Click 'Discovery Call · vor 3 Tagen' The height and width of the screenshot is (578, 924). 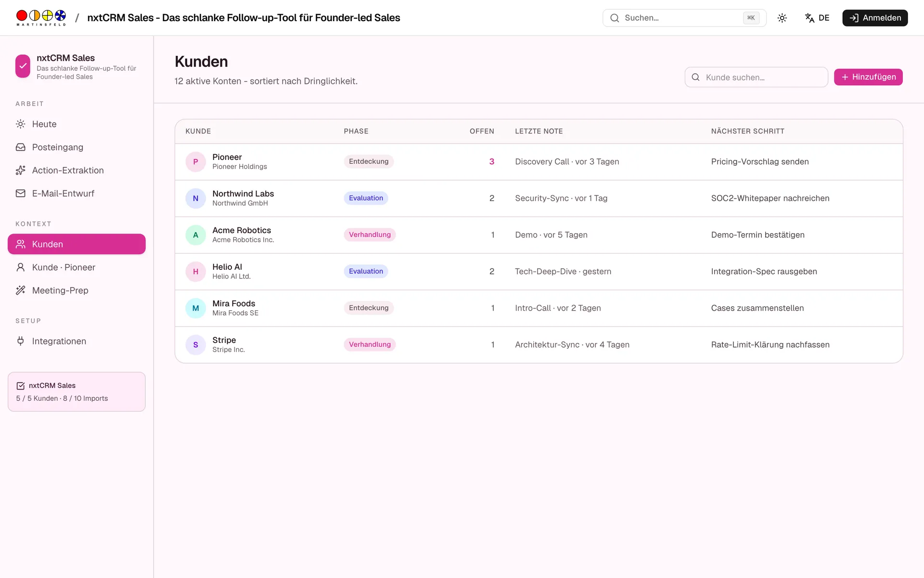coord(567,162)
